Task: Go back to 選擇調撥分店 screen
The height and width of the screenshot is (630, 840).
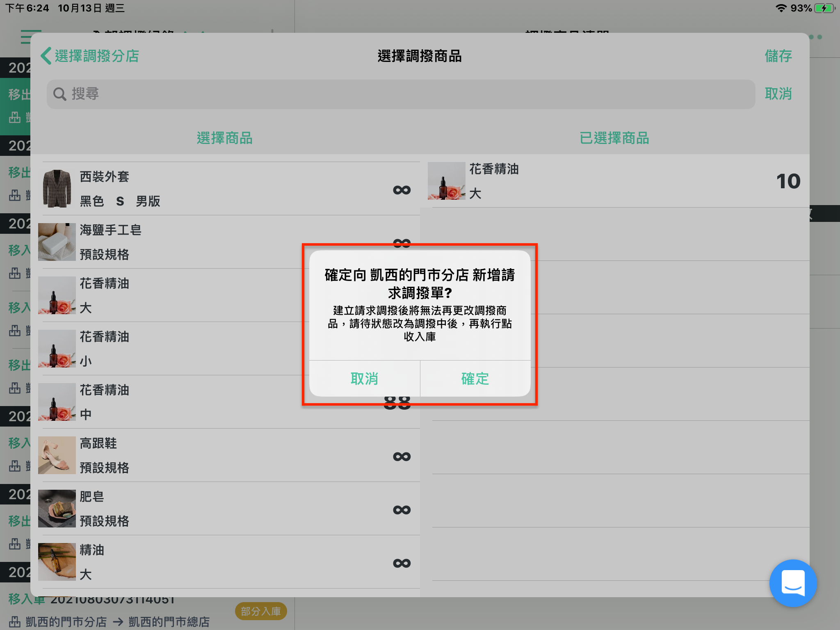Action: tap(90, 56)
